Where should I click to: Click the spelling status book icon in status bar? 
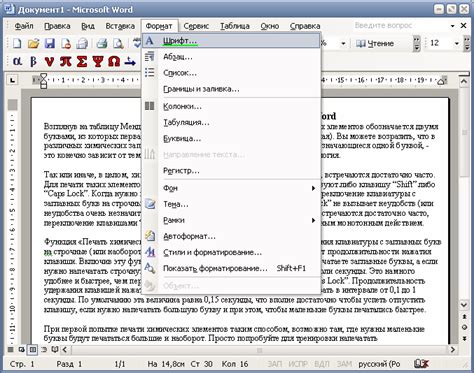(x=421, y=364)
